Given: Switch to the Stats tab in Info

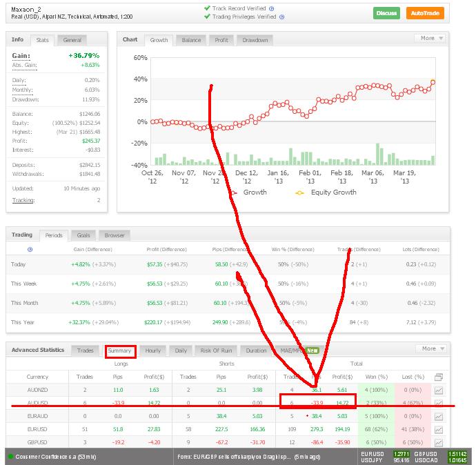Looking at the screenshot, I should (42, 40).
